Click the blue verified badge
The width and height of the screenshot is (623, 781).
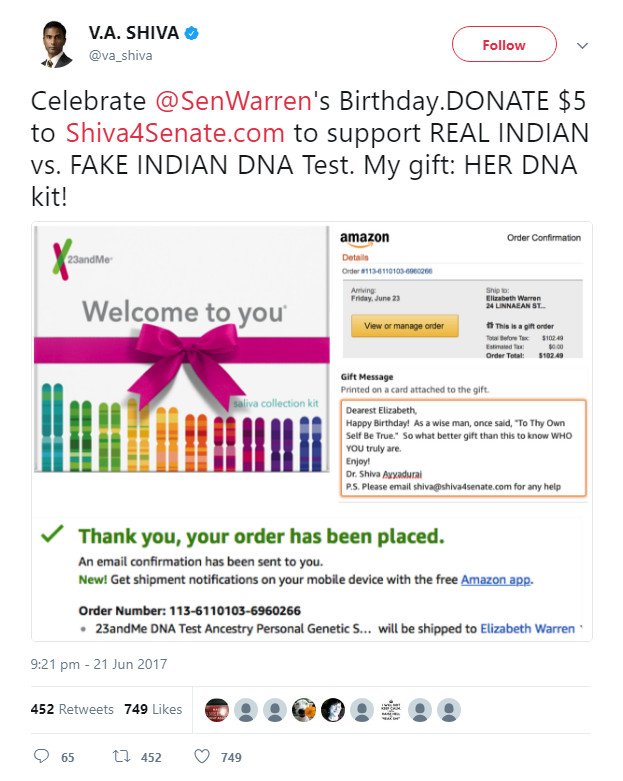(x=192, y=33)
